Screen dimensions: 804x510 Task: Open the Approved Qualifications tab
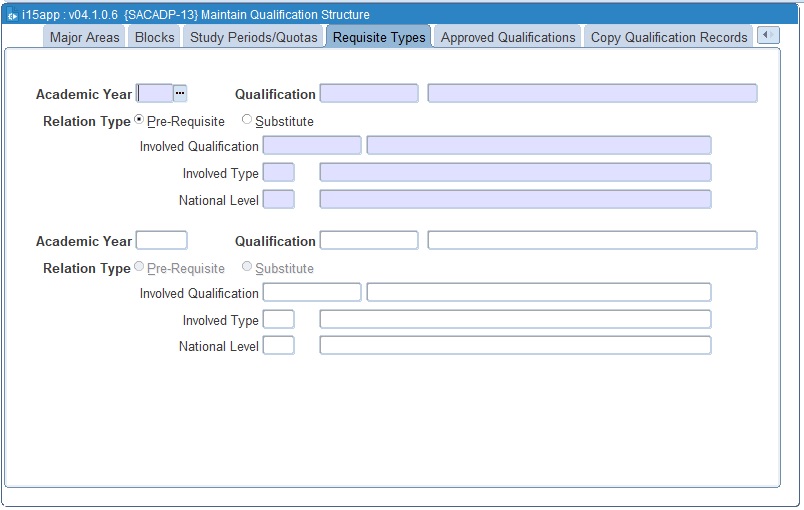pos(508,37)
